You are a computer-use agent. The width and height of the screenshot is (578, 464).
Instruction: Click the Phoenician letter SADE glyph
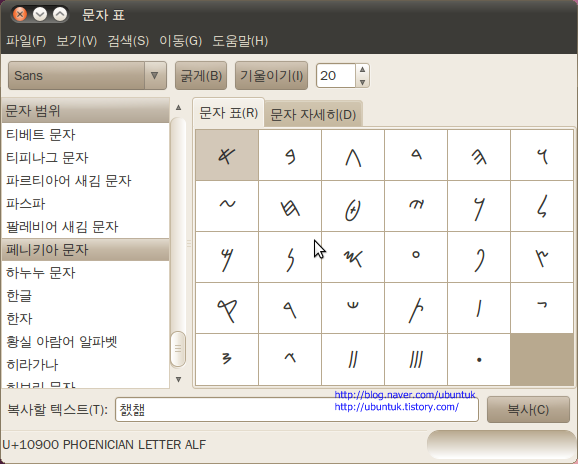pyautogui.click(x=542, y=257)
